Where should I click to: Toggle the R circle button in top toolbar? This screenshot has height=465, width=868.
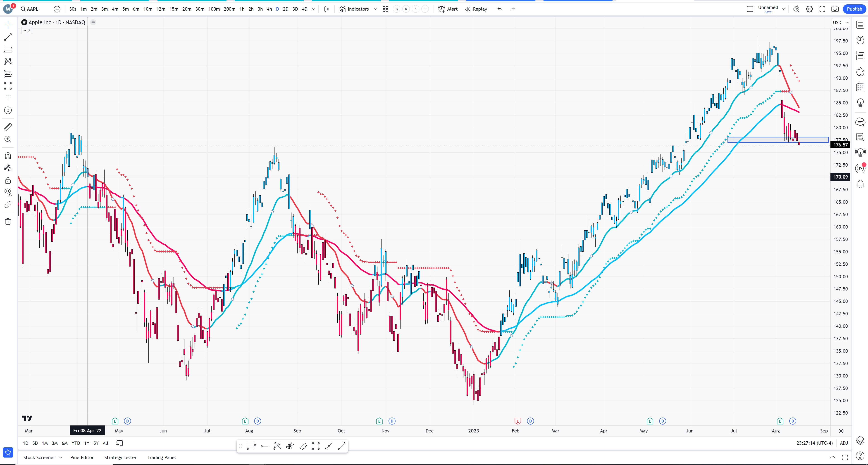(x=406, y=9)
